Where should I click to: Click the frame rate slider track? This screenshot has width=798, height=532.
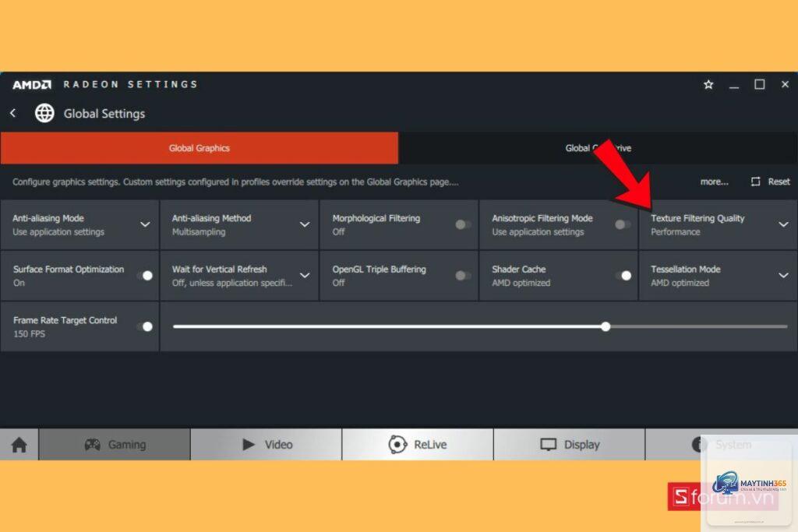tap(480, 326)
